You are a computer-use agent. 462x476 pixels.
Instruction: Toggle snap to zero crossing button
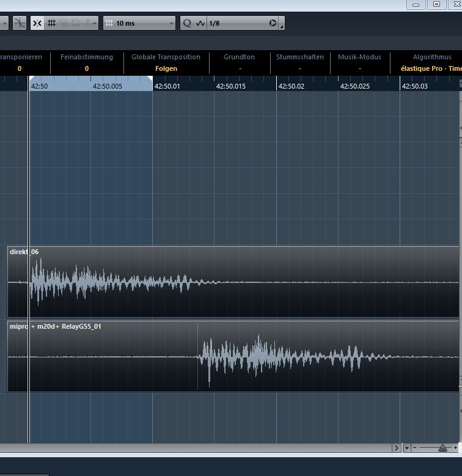[x=20, y=23]
